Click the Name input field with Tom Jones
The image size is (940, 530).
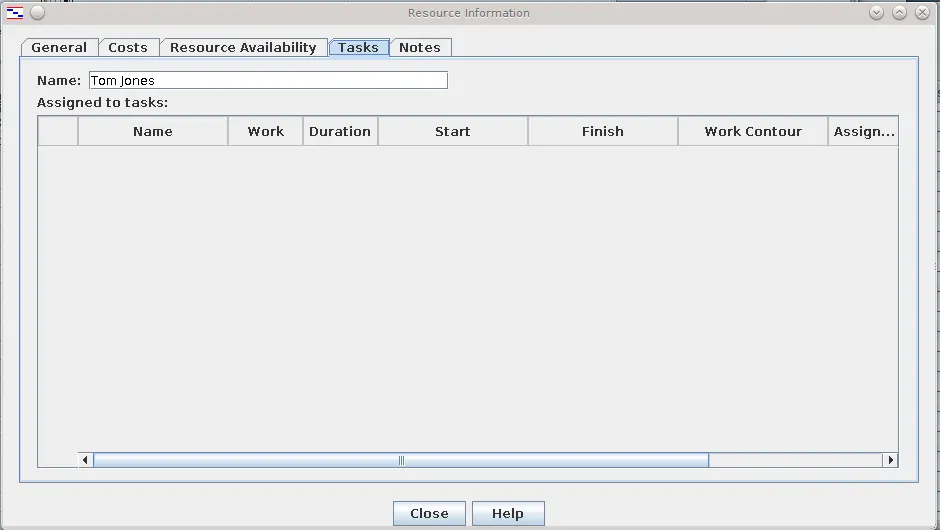pyautogui.click(x=268, y=80)
